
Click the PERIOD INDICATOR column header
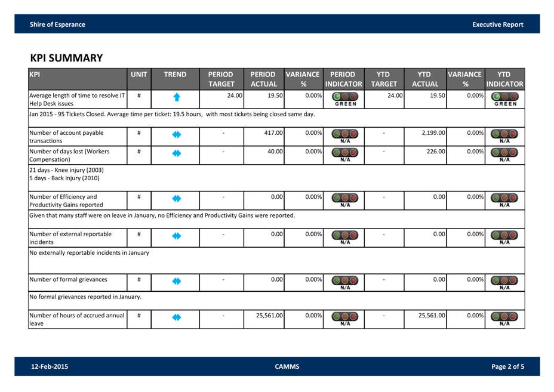(x=343, y=79)
